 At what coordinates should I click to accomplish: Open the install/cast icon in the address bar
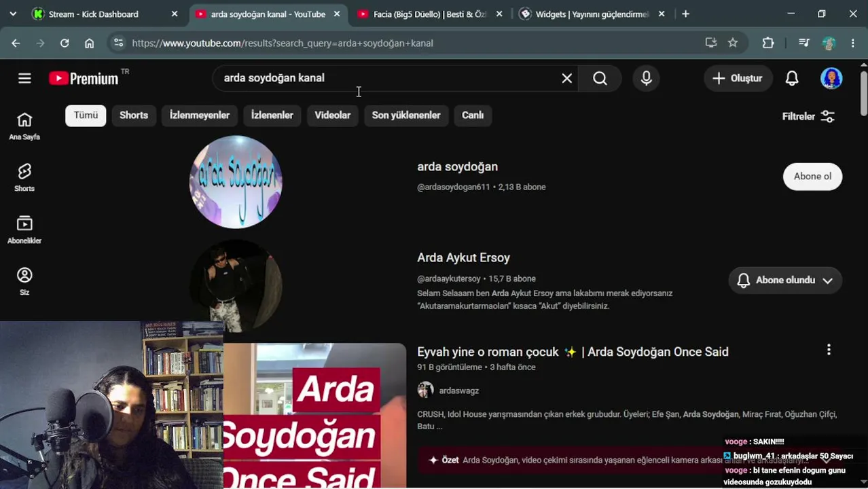click(711, 43)
